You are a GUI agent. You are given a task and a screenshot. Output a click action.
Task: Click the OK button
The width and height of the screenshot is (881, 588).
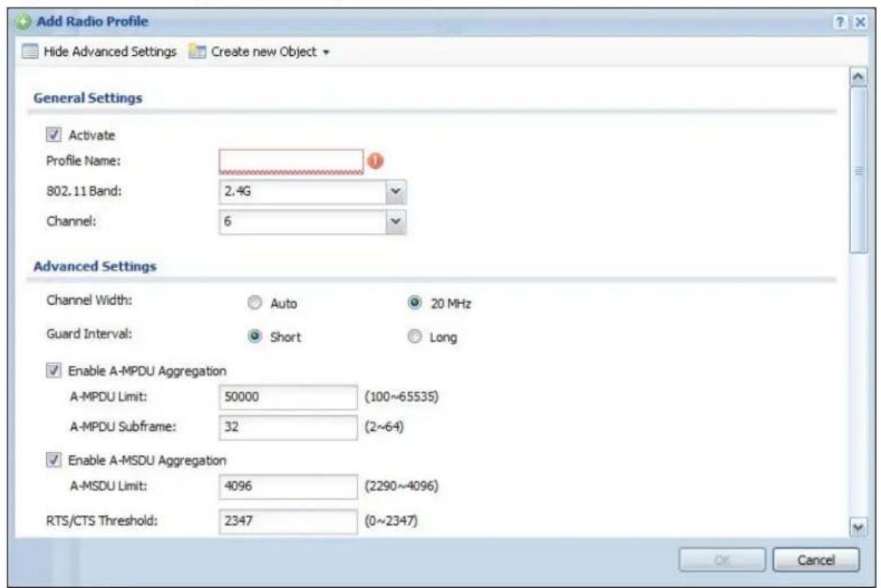722,560
